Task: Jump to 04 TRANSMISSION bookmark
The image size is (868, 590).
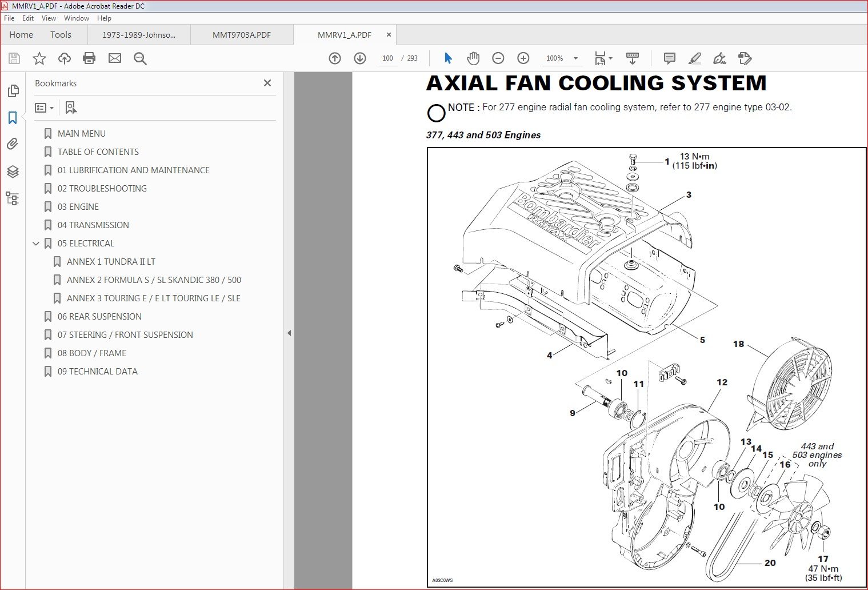Action: 93,225
